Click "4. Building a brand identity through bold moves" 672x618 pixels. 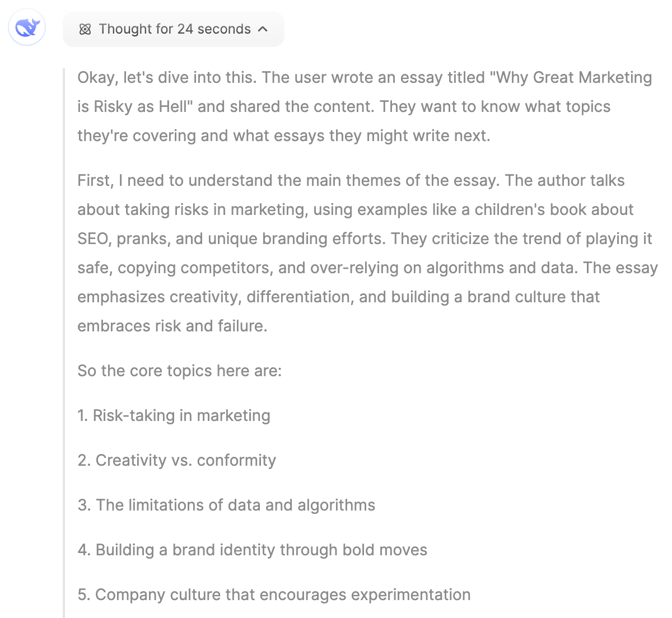click(x=252, y=550)
